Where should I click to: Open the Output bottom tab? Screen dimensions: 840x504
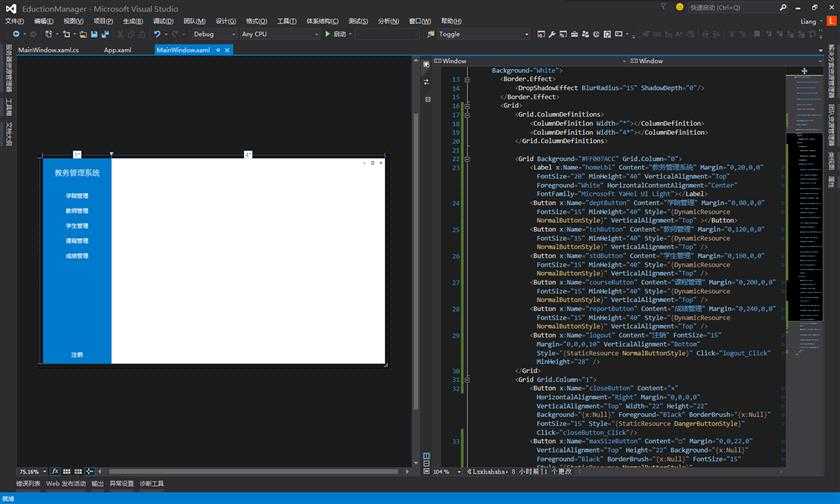[x=98, y=484]
